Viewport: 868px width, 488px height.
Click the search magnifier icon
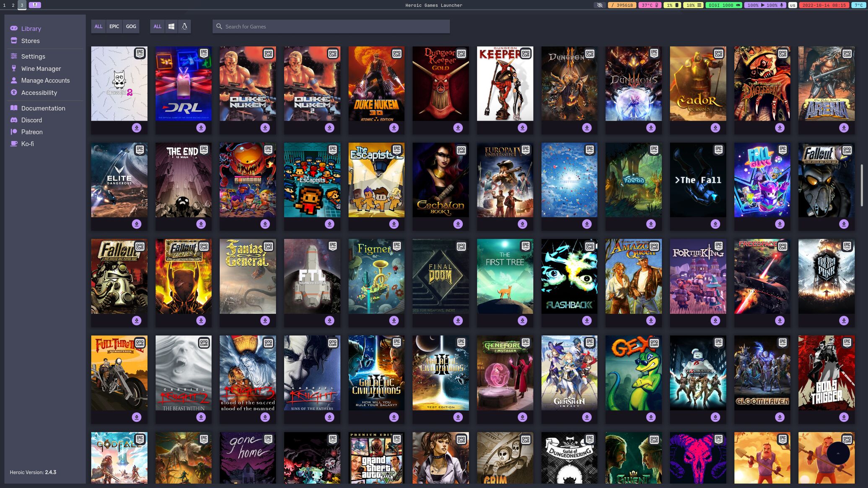[219, 26]
